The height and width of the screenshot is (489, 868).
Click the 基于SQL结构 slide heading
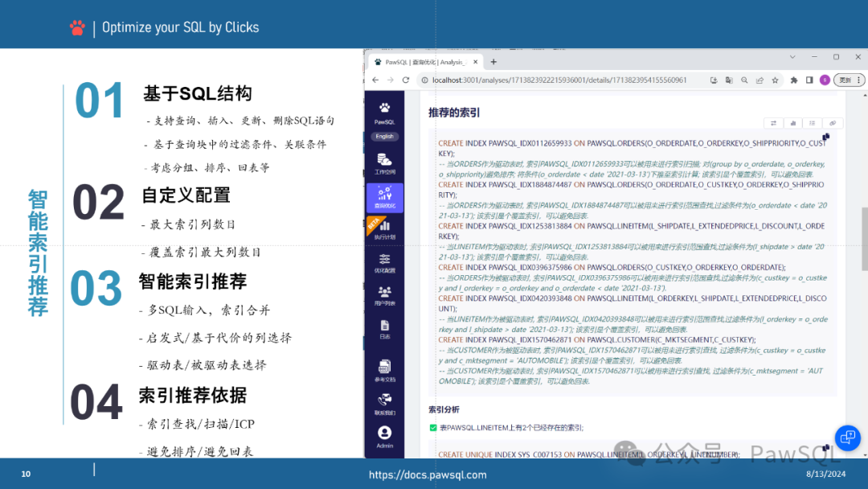(198, 93)
